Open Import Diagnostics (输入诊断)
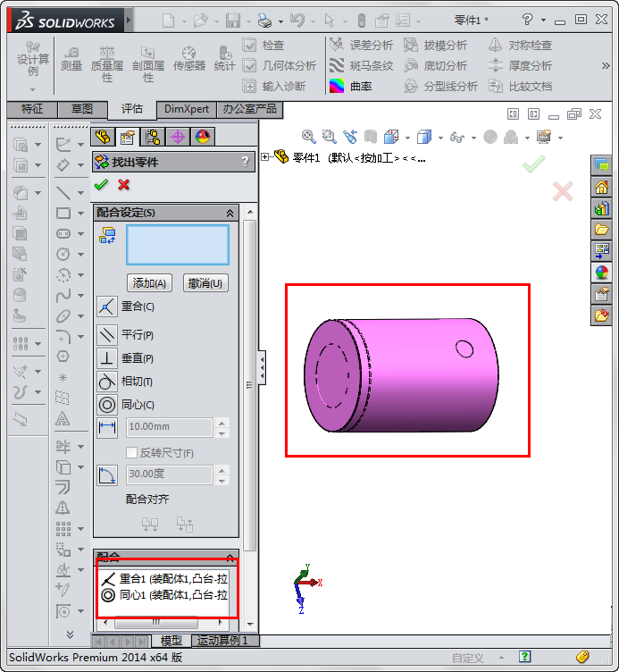Screen dimensions: 619x672 pos(273,86)
